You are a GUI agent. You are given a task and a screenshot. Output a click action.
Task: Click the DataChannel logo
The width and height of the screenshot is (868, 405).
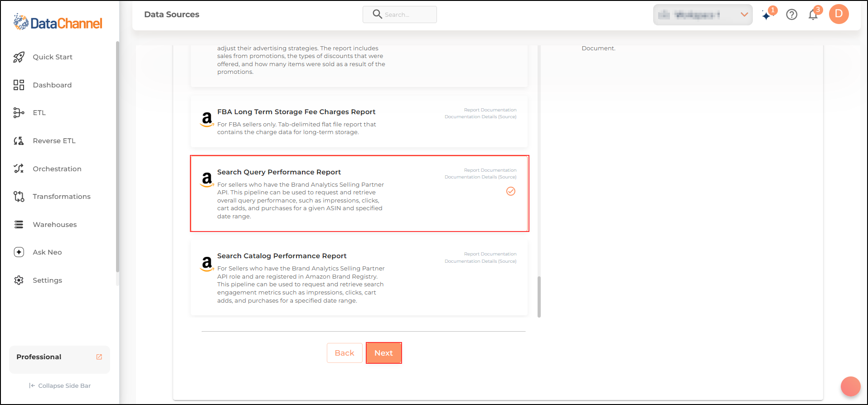click(x=58, y=22)
